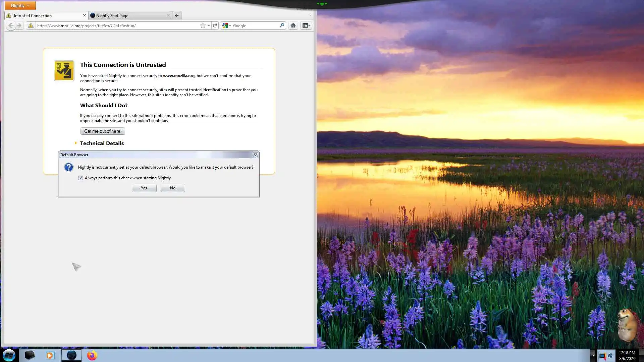Bookmark page with star icon
Screen dimensions: 644x362
[x=203, y=25]
